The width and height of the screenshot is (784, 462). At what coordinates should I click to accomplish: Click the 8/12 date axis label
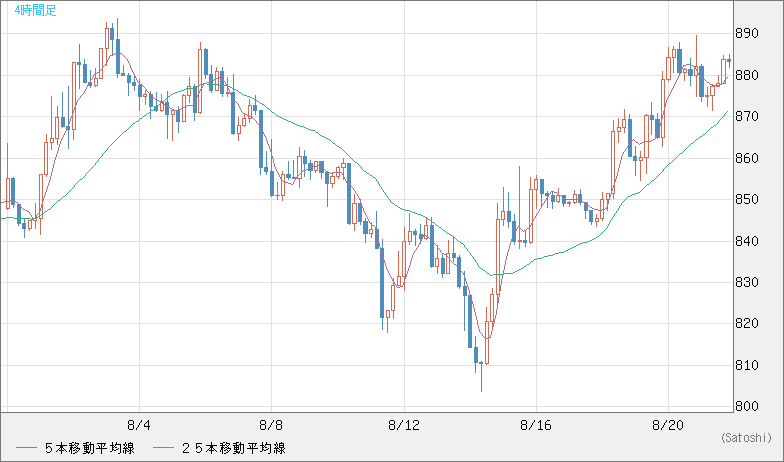coord(404,426)
